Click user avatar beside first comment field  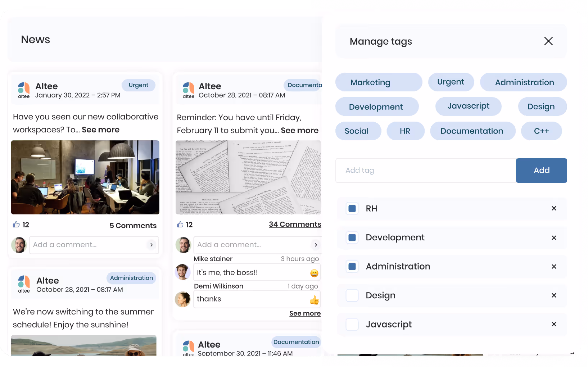19,245
